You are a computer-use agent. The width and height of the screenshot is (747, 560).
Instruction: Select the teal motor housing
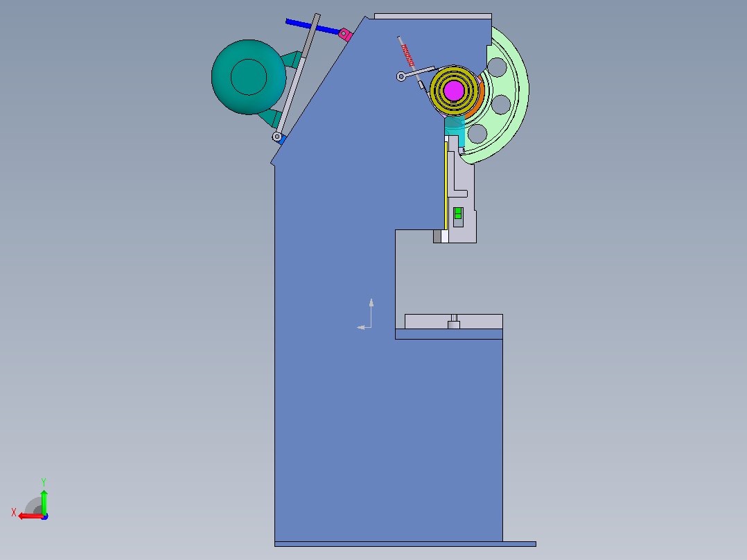[x=249, y=77]
